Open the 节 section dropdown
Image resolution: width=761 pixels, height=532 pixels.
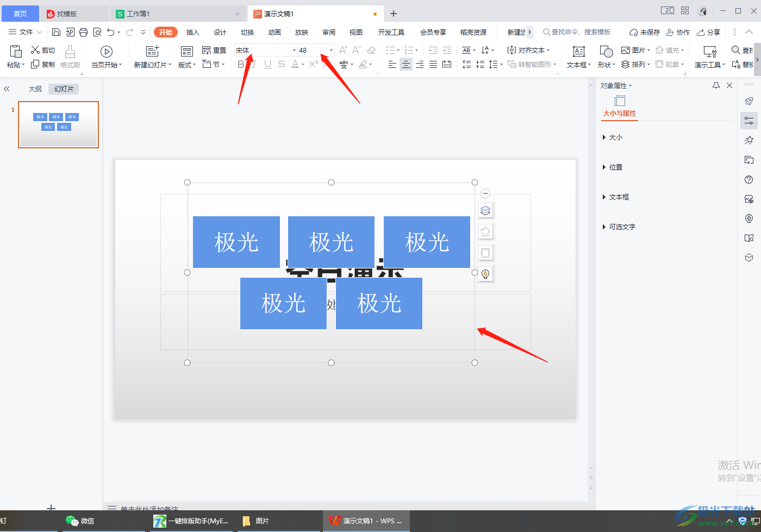(x=214, y=64)
